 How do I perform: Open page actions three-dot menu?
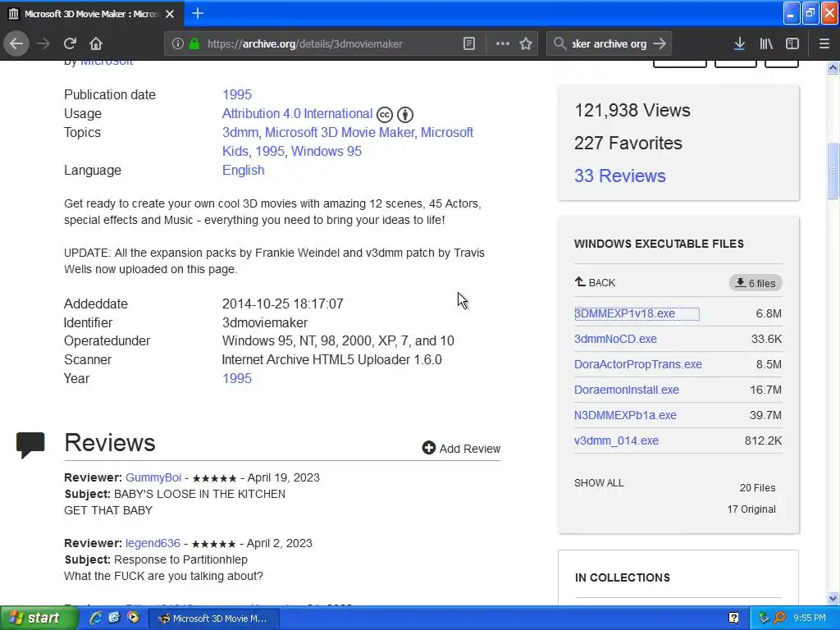[x=503, y=43]
